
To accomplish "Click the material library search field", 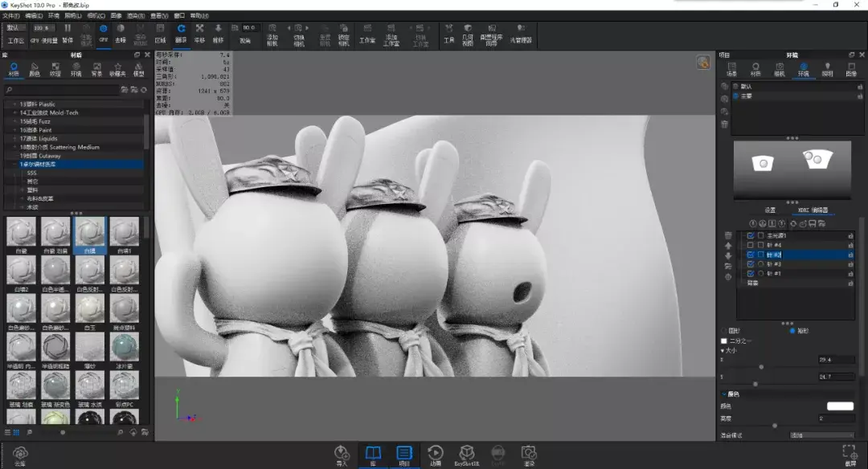I will [61, 90].
